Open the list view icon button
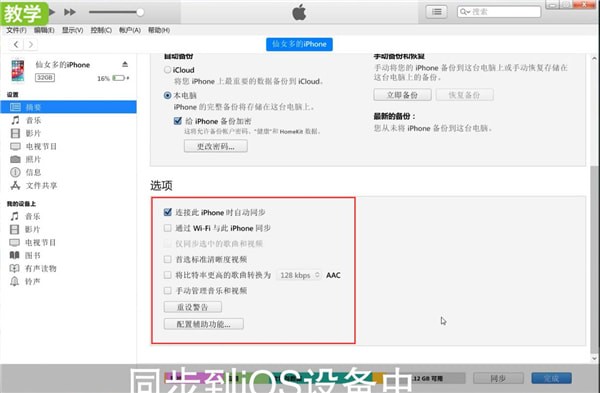Viewport: 600px width, 393px height. (x=437, y=12)
